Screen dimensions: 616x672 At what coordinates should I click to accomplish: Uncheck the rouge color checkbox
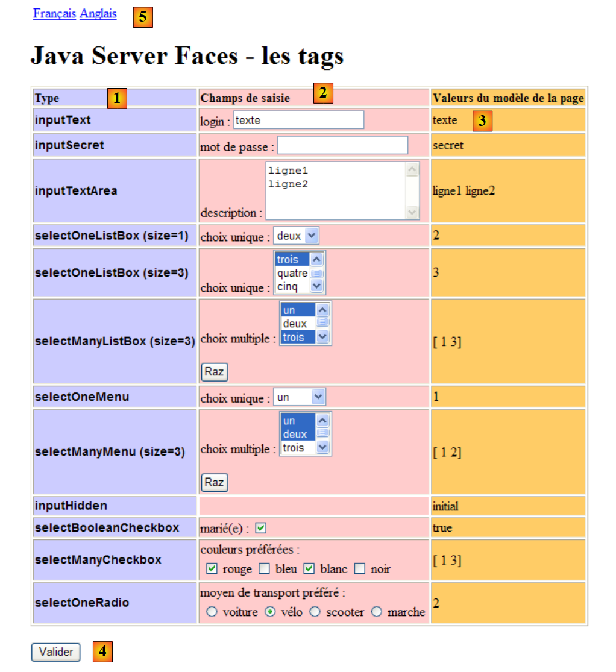pos(212,568)
